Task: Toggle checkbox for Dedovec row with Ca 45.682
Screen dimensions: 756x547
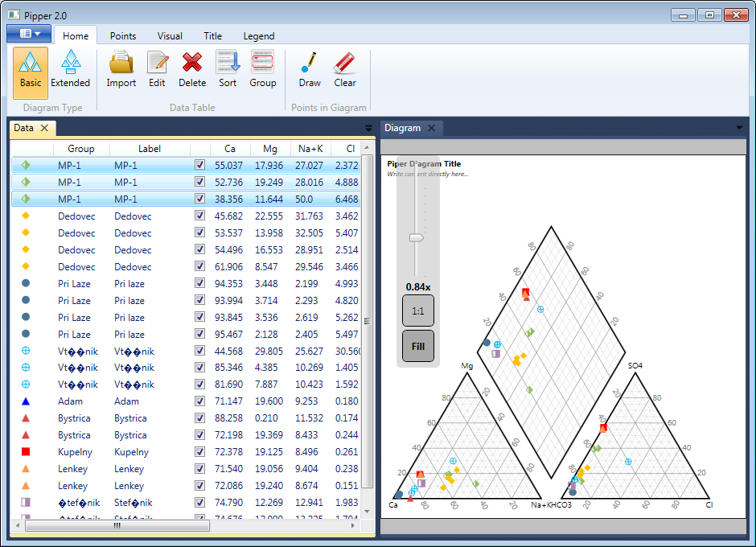Action: pos(199,216)
